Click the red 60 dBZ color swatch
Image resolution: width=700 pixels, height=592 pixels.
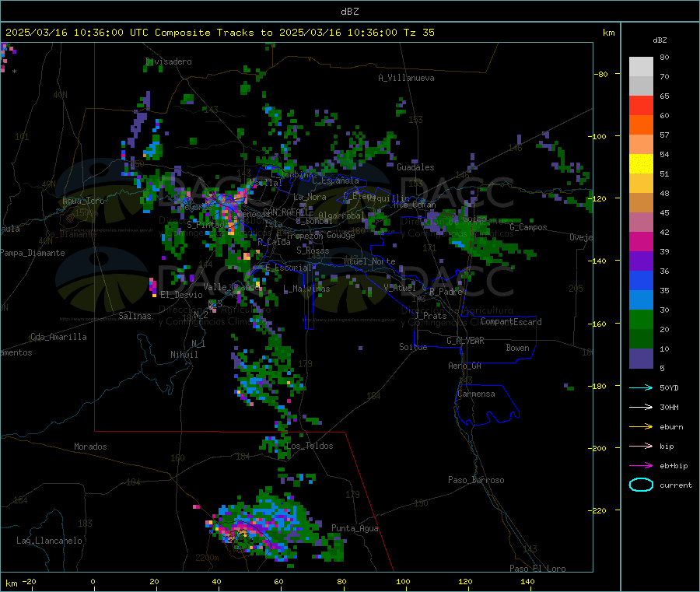[641, 105]
